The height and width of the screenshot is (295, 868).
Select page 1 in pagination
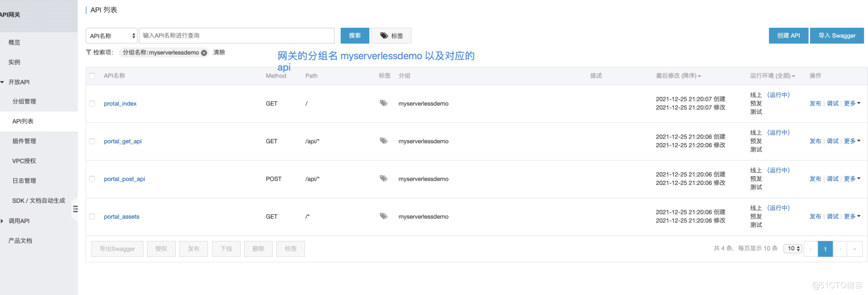825,249
